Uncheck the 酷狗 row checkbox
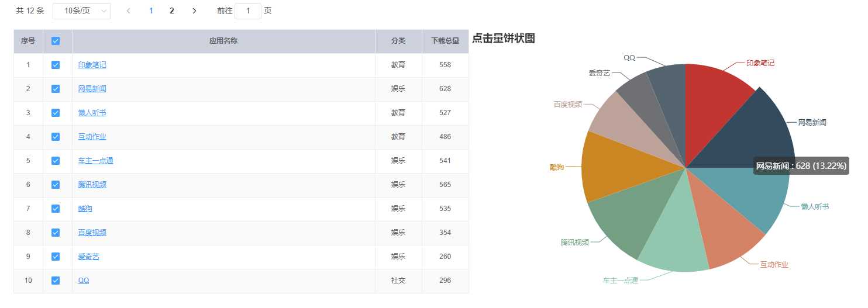The image size is (868, 308). coord(56,209)
